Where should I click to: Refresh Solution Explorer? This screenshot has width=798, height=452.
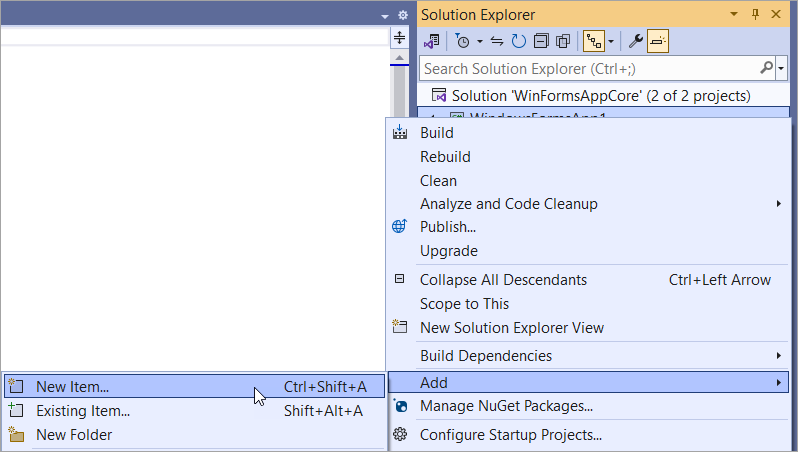click(x=519, y=41)
